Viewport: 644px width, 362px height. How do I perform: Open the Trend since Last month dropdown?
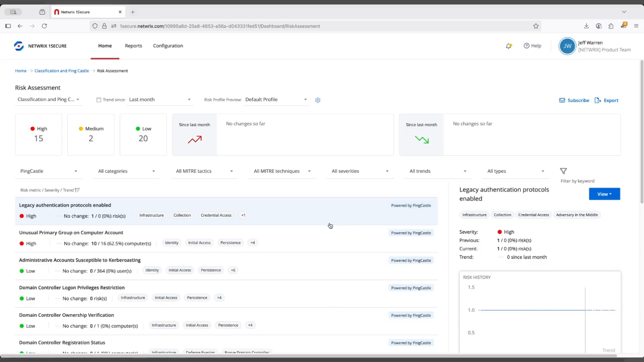pos(159,100)
